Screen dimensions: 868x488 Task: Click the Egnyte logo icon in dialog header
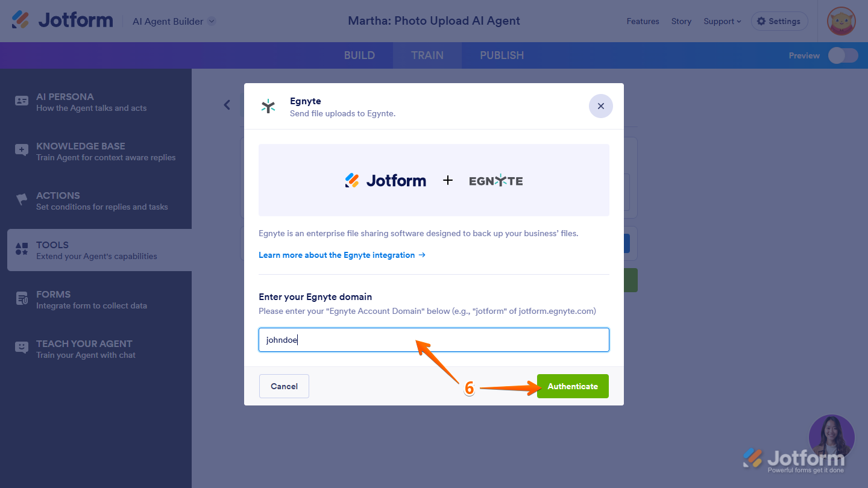click(268, 107)
